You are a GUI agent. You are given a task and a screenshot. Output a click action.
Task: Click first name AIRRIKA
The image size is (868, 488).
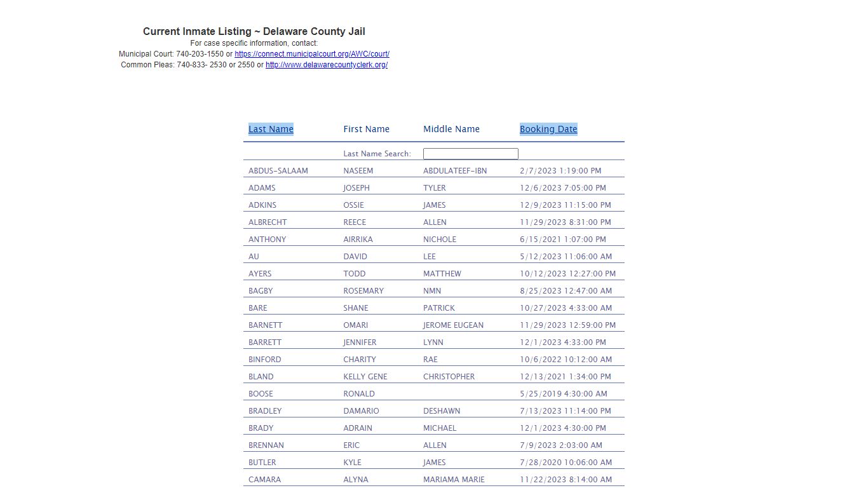pyautogui.click(x=358, y=240)
